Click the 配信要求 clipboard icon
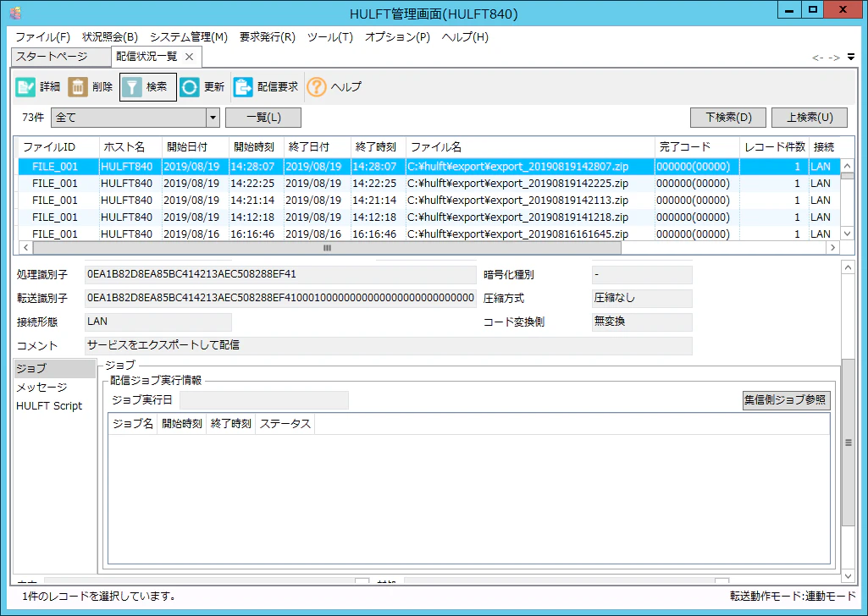The height and width of the screenshot is (616, 868). tap(242, 87)
